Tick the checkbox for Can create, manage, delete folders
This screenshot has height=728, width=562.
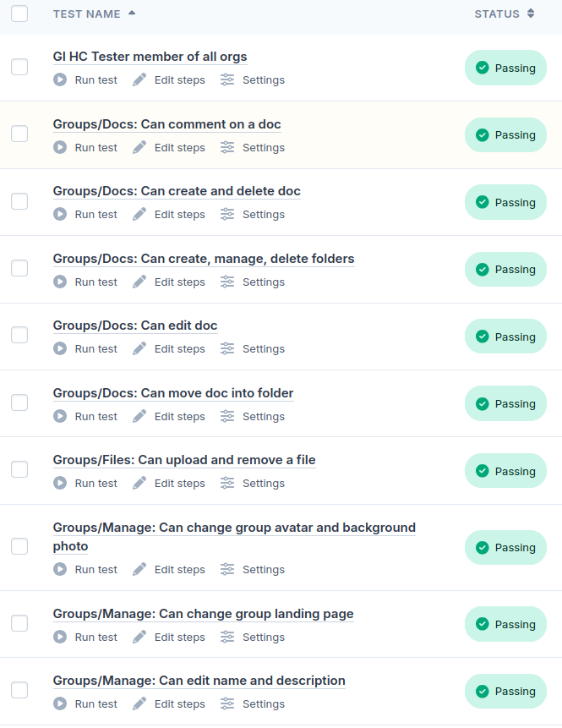tap(19, 268)
